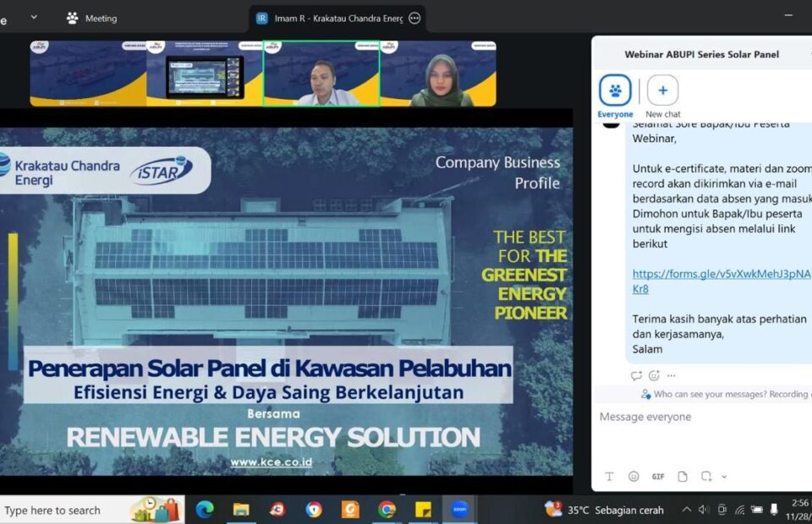The image size is (812, 524).
Task: Click 'Company Business Profile' text on slide
Action: [497, 172]
